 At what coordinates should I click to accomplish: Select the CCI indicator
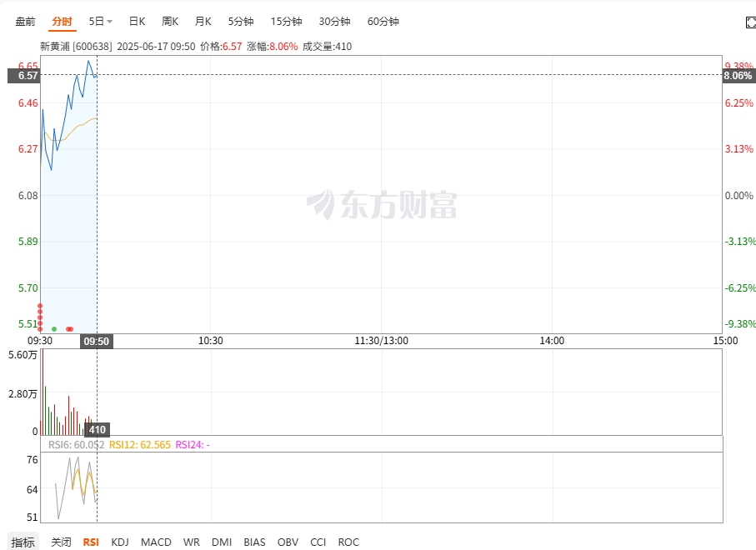pos(318,542)
